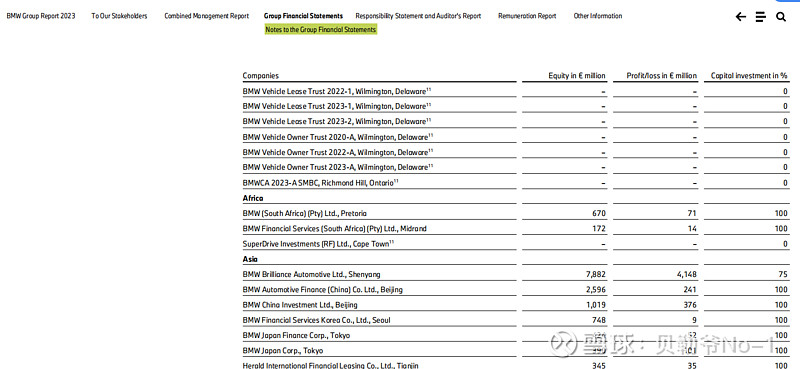Click equity value 2,596

(x=596, y=290)
